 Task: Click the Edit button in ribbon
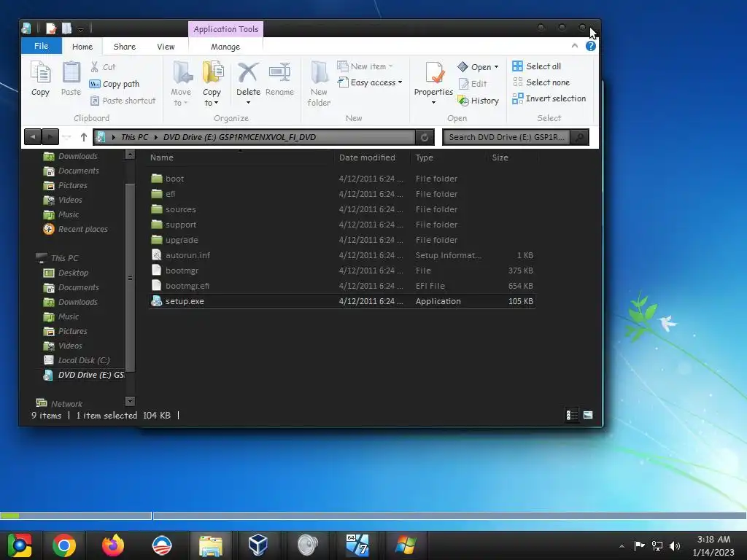click(473, 84)
